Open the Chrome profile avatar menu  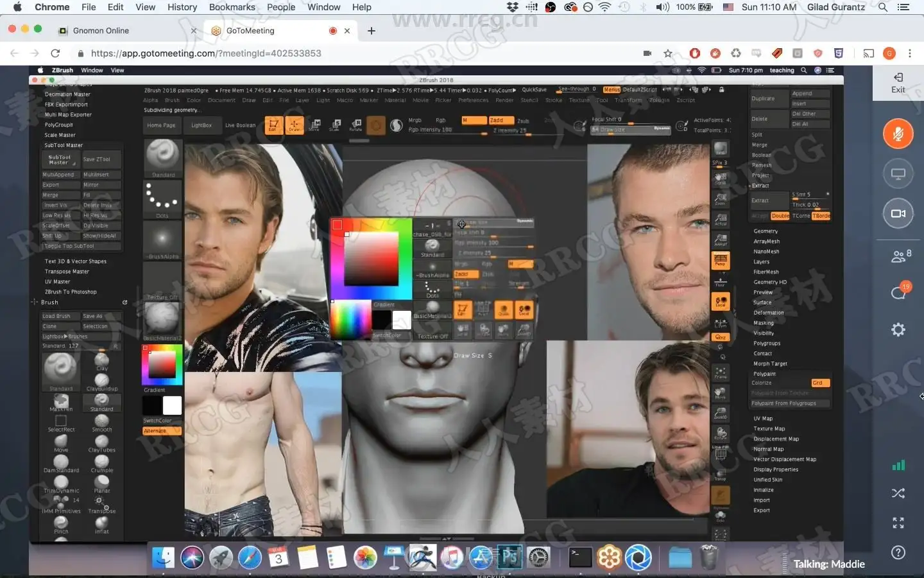click(889, 53)
